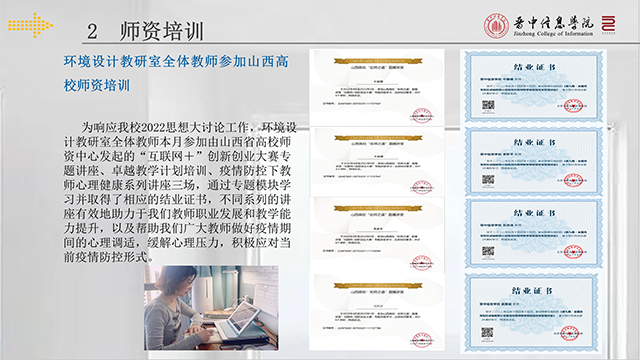Select the calligraphy college name 晋中信息学院

(x=553, y=23)
